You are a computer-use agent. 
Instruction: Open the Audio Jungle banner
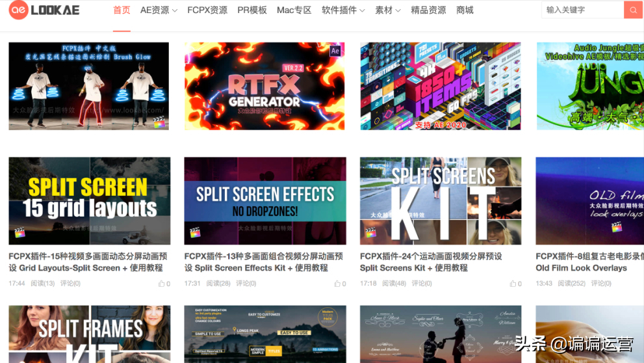(x=590, y=86)
